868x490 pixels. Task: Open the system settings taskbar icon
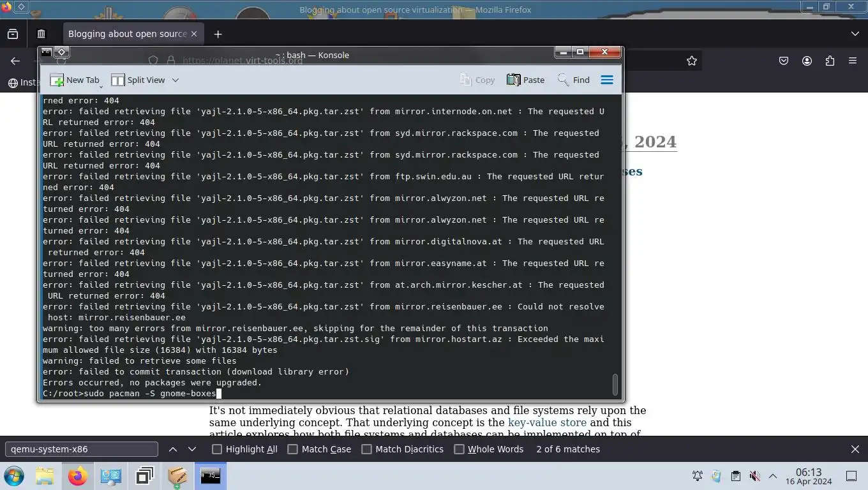click(111, 476)
